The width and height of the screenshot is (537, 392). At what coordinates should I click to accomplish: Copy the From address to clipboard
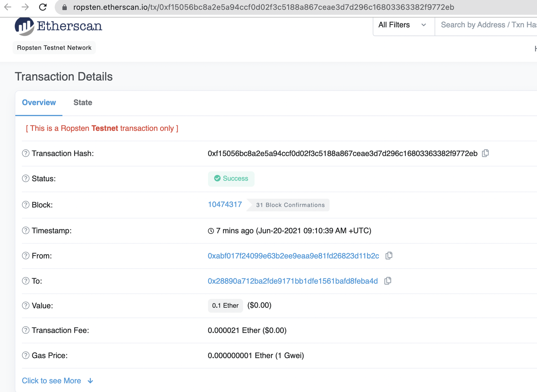tap(389, 256)
